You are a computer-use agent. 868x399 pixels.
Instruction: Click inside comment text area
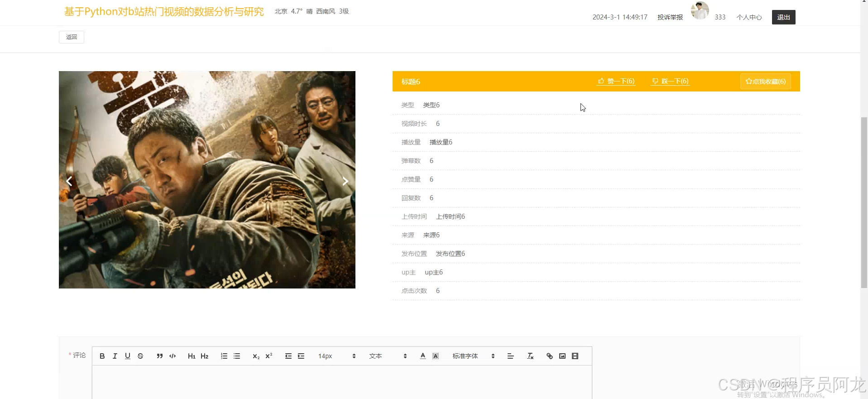[342, 383]
